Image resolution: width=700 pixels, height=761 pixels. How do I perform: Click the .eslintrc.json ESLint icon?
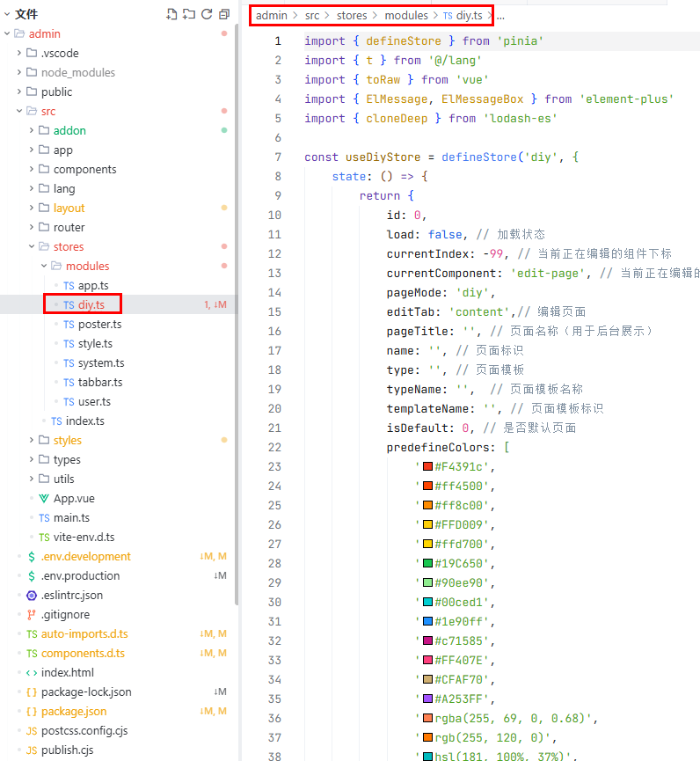32,595
